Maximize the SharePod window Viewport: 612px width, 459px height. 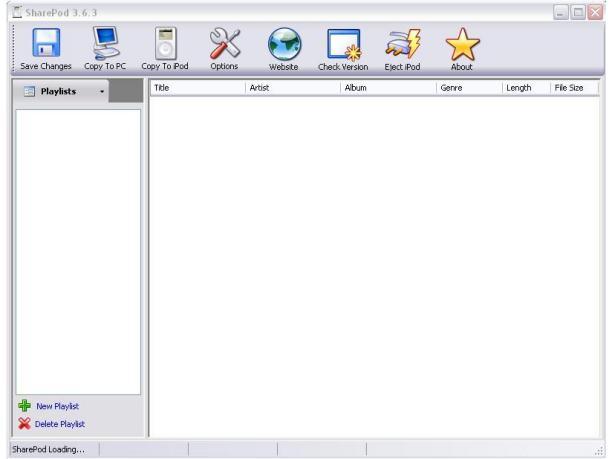point(578,12)
